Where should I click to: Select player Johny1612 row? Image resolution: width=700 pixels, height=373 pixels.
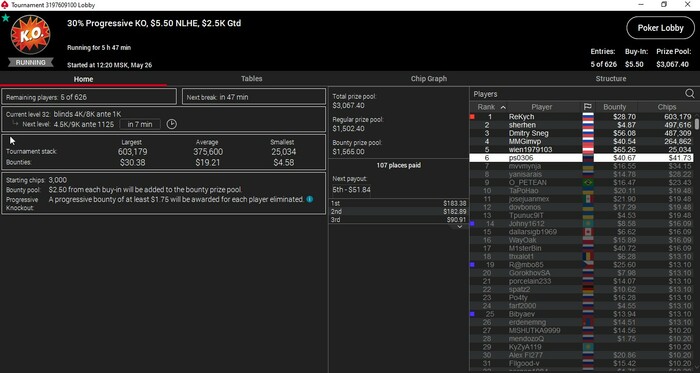click(x=582, y=224)
